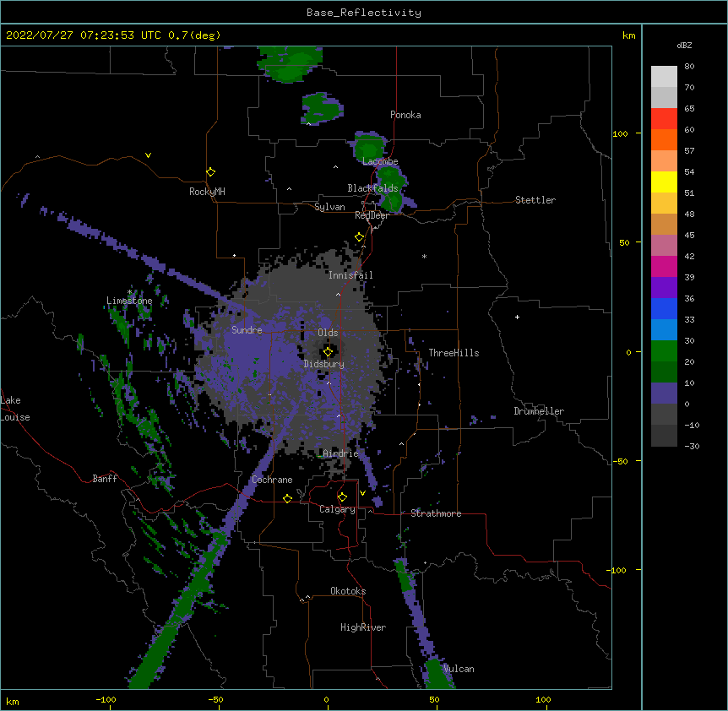
Task: Pick the magenta 39-42 dBZ legend color
Action: click(664, 266)
